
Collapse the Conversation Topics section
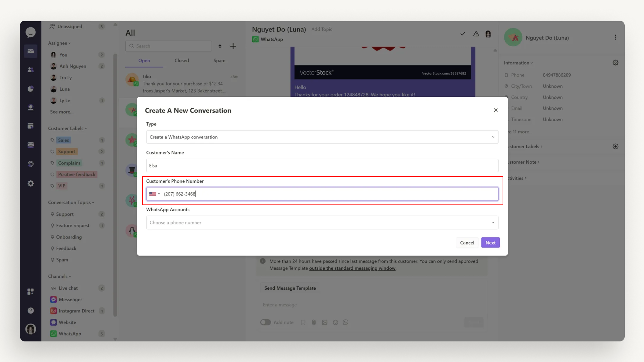pos(71,203)
